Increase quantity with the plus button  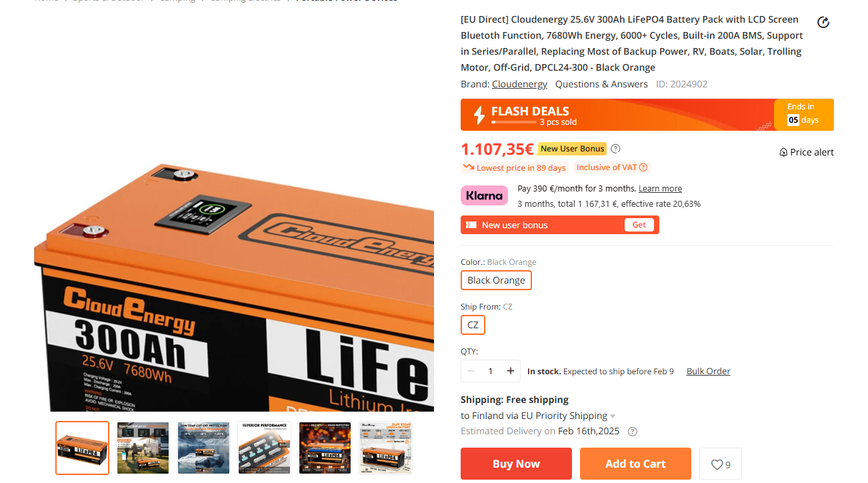click(511, 371)
